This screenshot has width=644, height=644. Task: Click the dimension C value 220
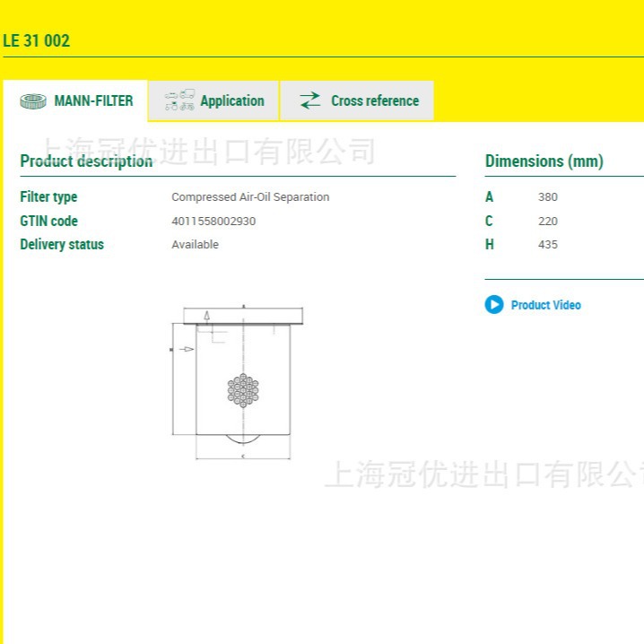[548, 222]
